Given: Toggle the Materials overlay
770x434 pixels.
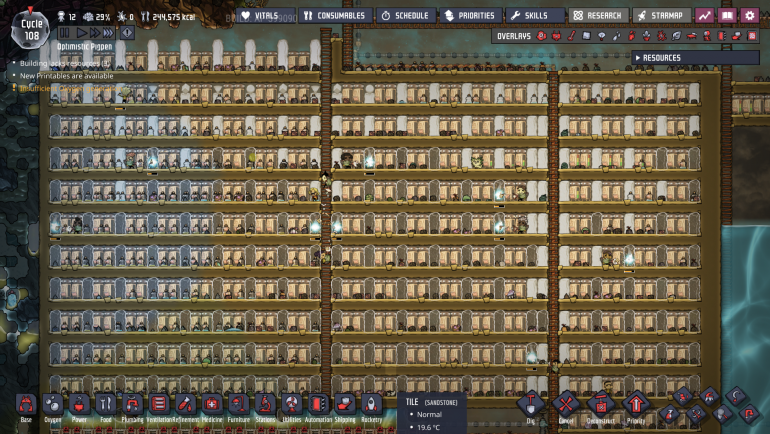Looking at the screenshot, I should pos(587,36).
